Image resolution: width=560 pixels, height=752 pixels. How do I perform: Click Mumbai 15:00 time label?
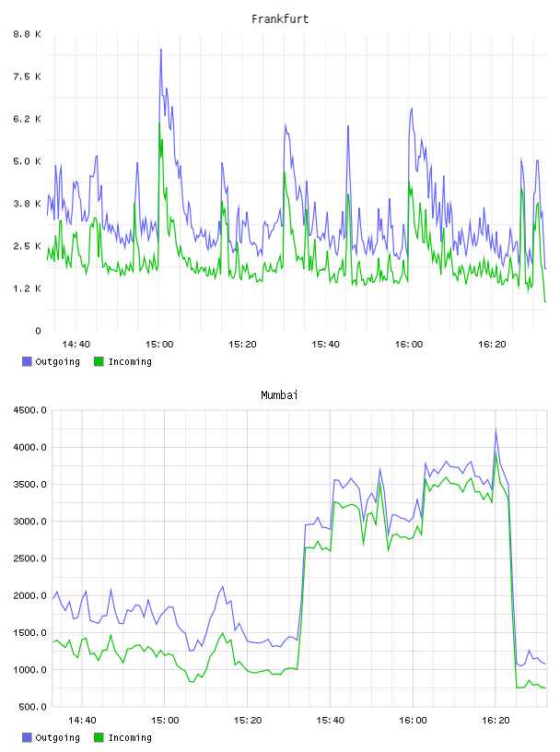(165, 721)
